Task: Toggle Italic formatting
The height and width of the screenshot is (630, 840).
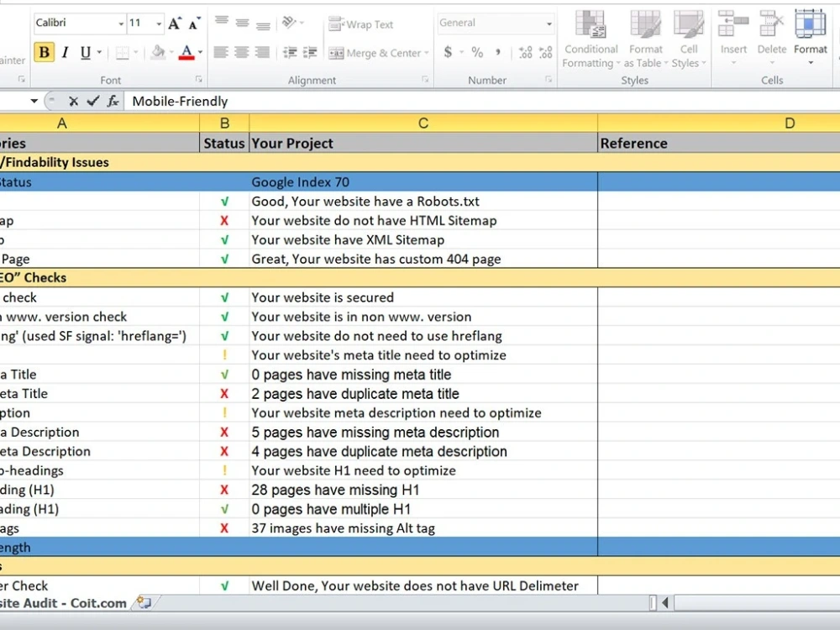Action: (x=65, y=52)
